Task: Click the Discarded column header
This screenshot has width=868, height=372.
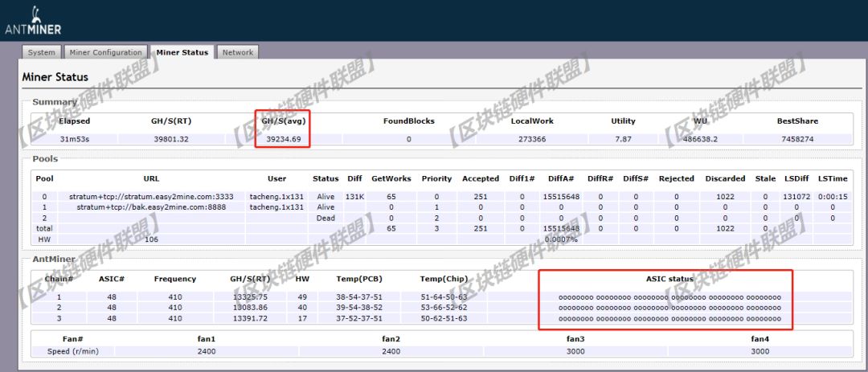Action: [725, 179]
